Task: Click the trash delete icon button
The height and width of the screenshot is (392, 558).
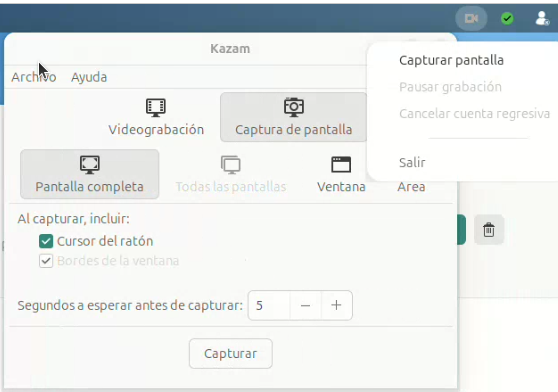Action: click(489, 230)
